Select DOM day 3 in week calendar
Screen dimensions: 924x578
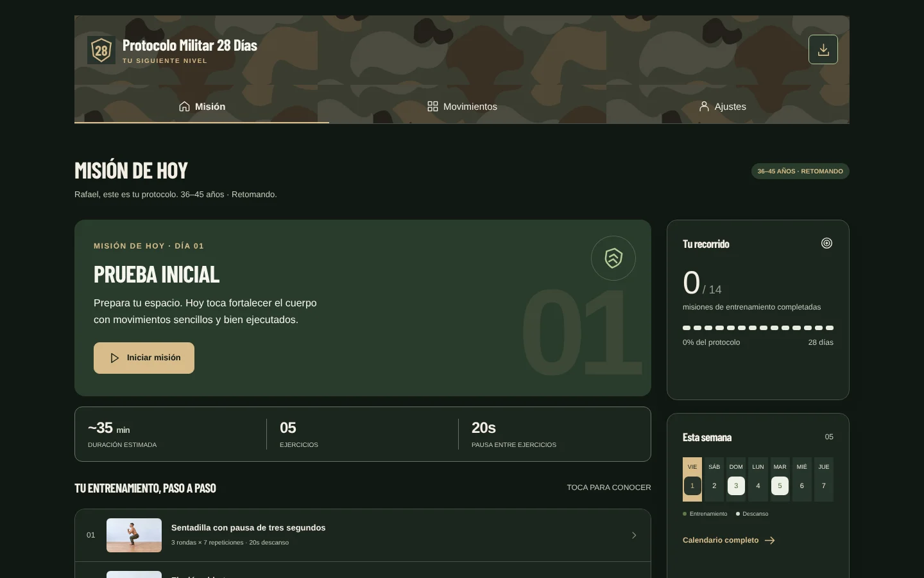[x=736, y=479]
